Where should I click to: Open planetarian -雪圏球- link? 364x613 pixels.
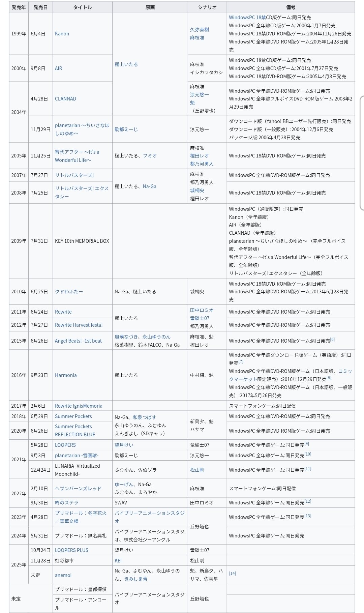click(77, 456)
